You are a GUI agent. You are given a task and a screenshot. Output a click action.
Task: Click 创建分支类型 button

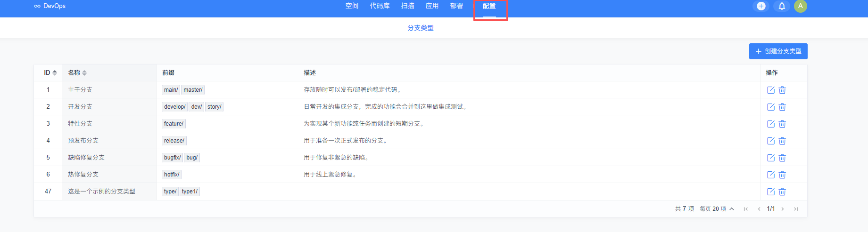tap(778, 51)
